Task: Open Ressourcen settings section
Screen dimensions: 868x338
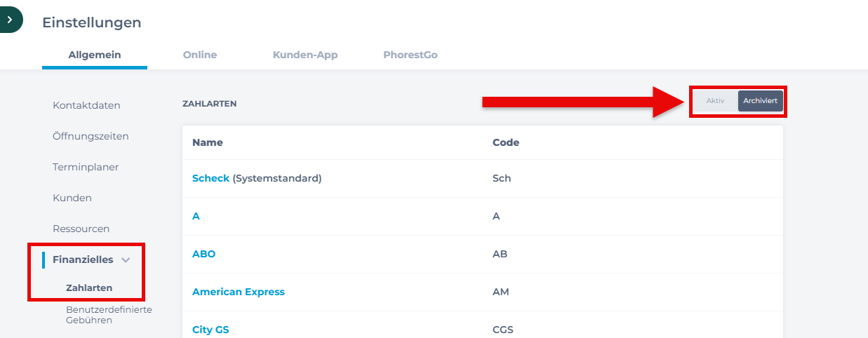Action: (81, 229)
